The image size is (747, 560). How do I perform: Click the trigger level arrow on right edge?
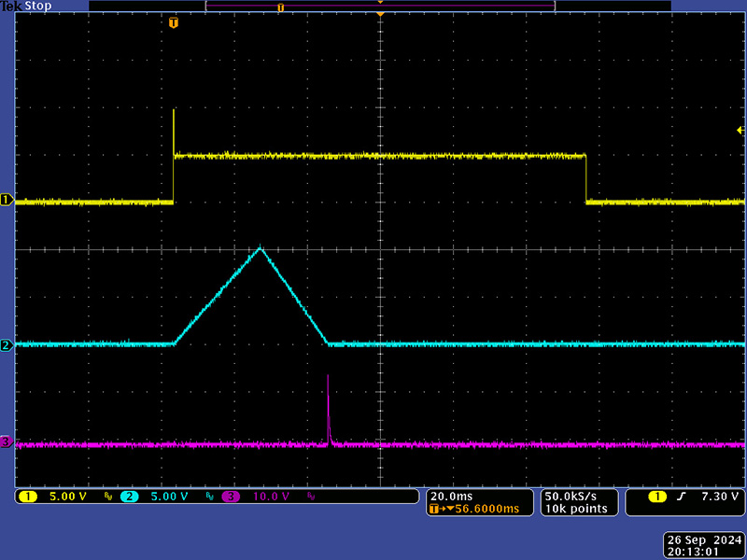pos(740,131)
